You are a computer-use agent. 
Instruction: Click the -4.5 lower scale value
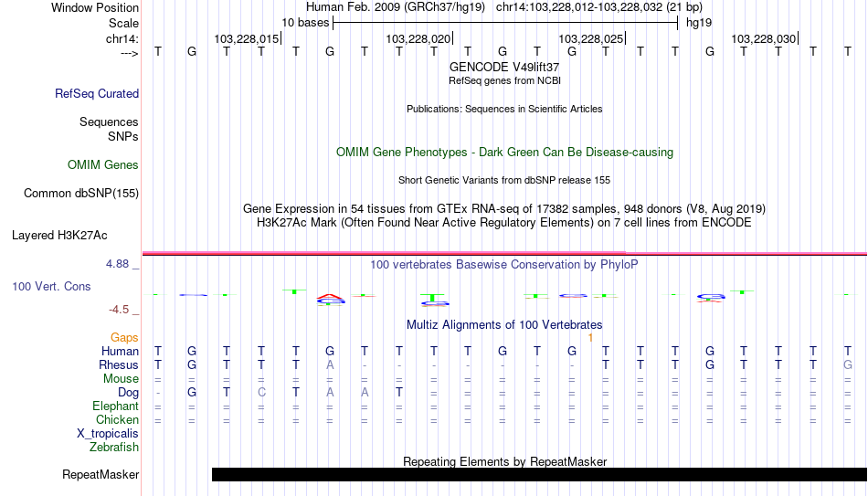click(119, 310)
